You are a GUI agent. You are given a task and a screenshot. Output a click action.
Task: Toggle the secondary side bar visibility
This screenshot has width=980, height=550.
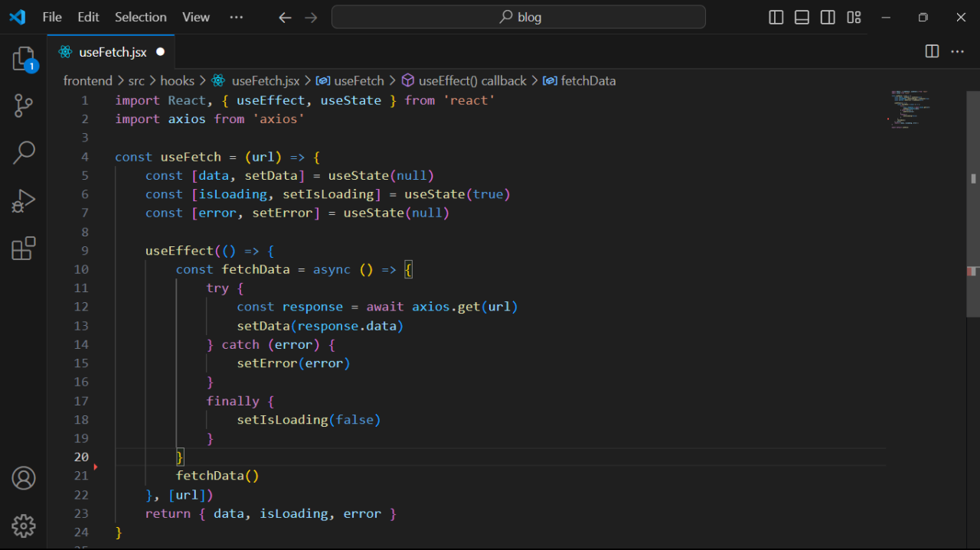pos(828,18)
